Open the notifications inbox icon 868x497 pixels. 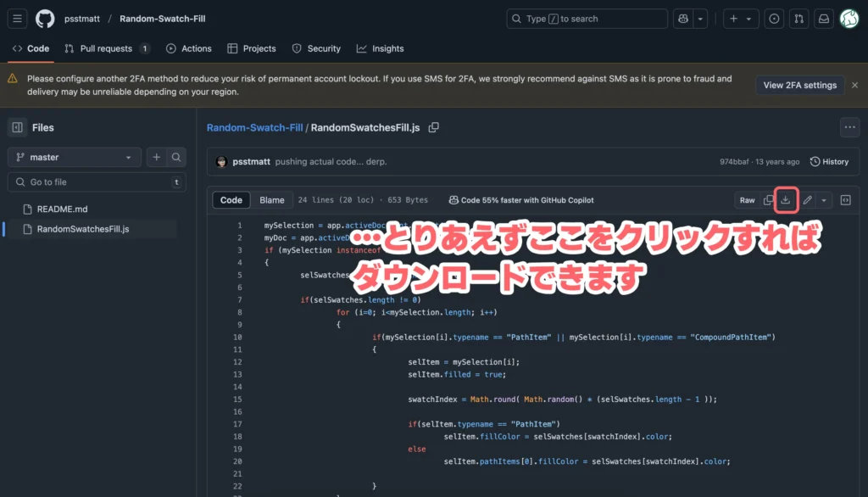coord(823,18)
